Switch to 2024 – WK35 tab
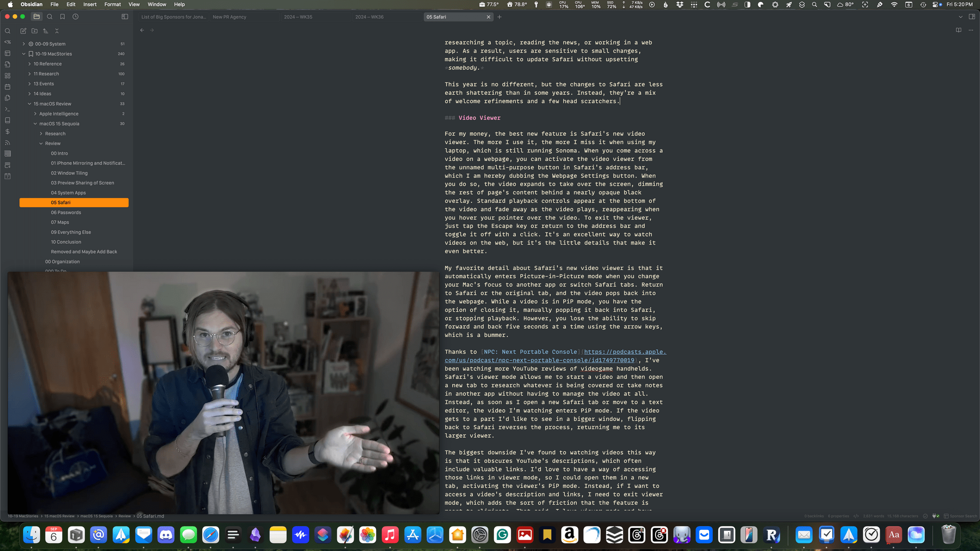The height and width of the screenshot is (551, 980). (316, 17)
